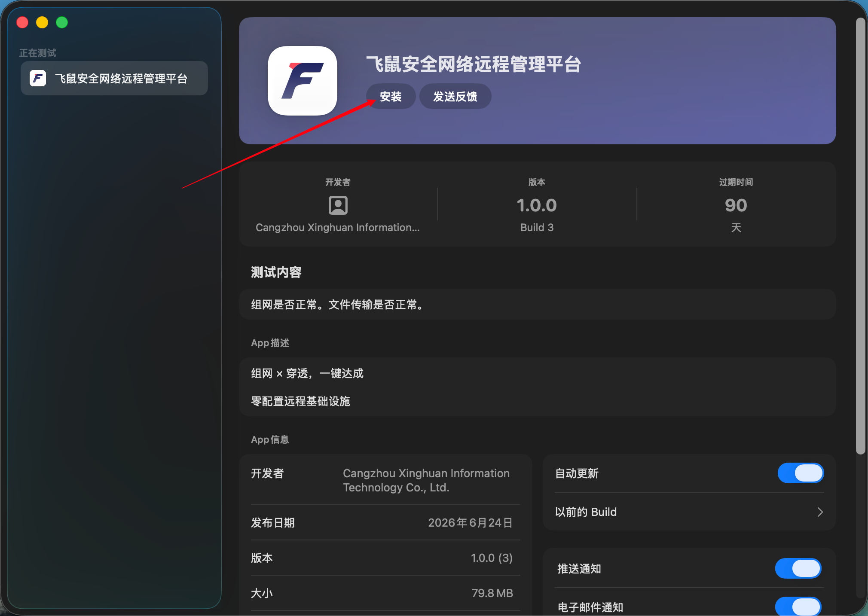Click the truncated Cangzhou Xinghuan developer name
868x616 pixels.
(x=338, y=227)
